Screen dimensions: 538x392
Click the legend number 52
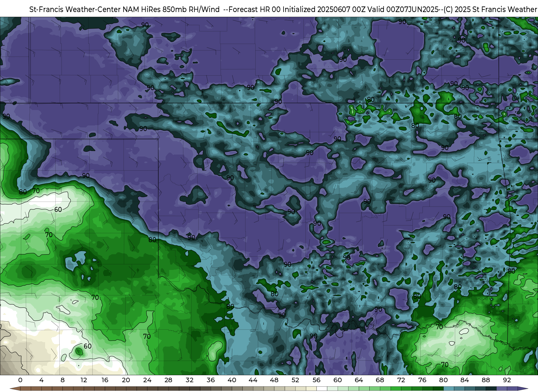tap(295, 380)
